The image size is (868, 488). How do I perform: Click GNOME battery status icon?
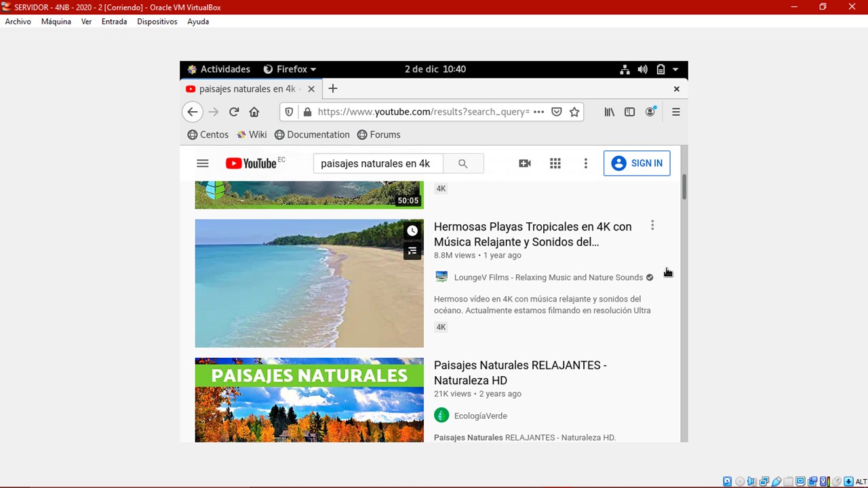[x=660, y=69]
